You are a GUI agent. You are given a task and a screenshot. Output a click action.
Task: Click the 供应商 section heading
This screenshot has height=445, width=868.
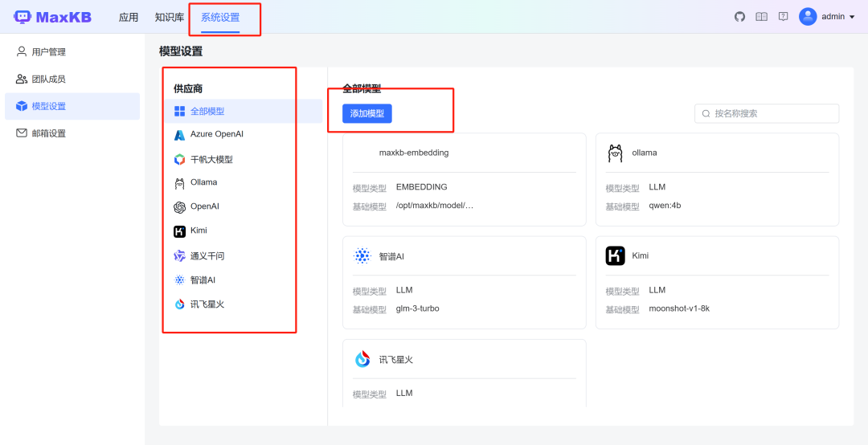pyautogui.click(x=188, y=88)
